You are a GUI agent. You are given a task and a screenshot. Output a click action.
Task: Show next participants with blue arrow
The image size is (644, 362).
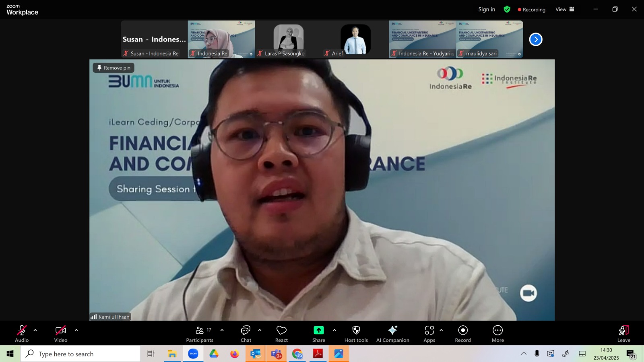click(536, 39)
